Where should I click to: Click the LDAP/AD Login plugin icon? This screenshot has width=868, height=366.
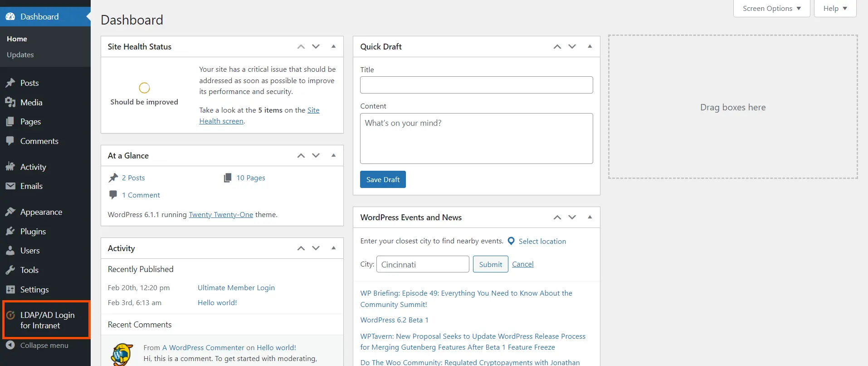10,315
